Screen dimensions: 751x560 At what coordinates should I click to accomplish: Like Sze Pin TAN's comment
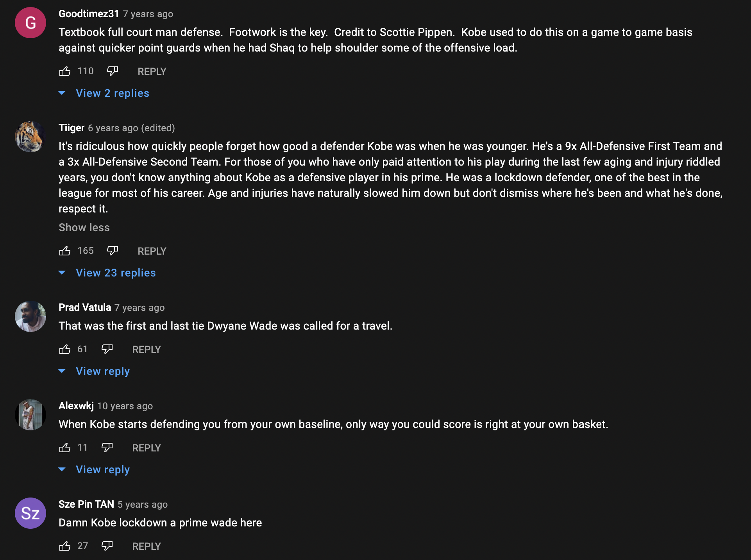(x=65, y=546)
